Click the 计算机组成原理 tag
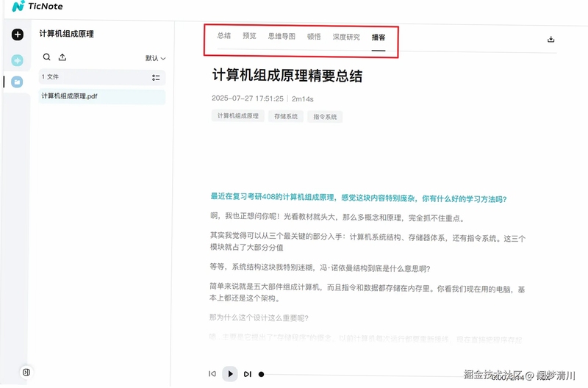Viewport: 588px width, 388px height. 238,116
